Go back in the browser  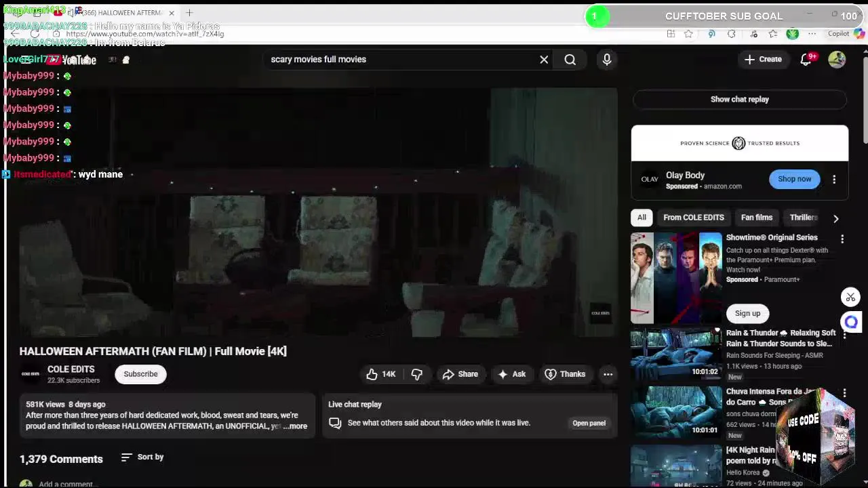[15, 34]
